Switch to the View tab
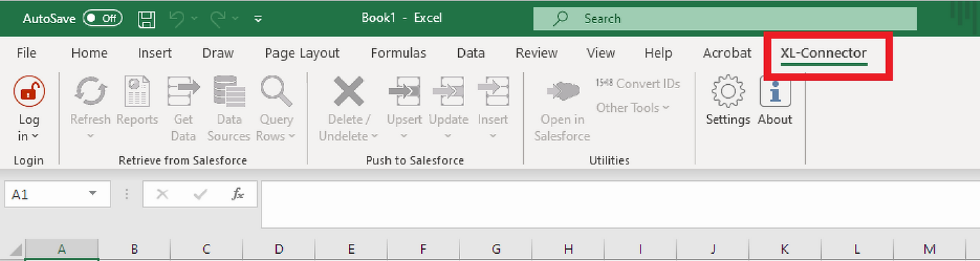 pyautogui.click(x=601, y=53)
